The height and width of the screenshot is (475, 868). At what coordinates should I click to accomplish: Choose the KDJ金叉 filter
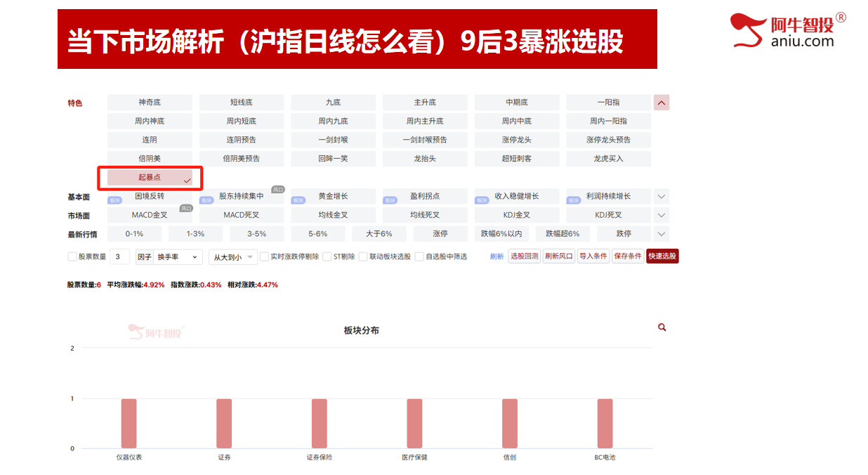pos(517,215)
